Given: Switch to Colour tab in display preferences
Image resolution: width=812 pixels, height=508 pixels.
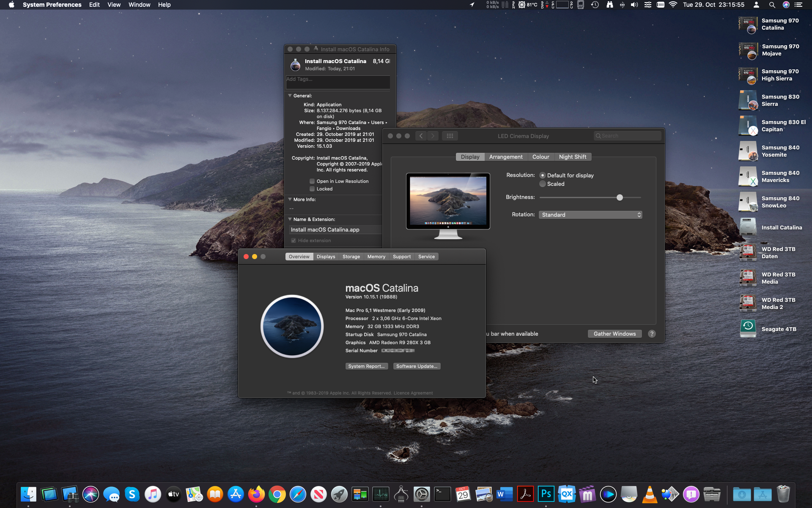Looking at the screenshot, I should click(x=540, y=157).
